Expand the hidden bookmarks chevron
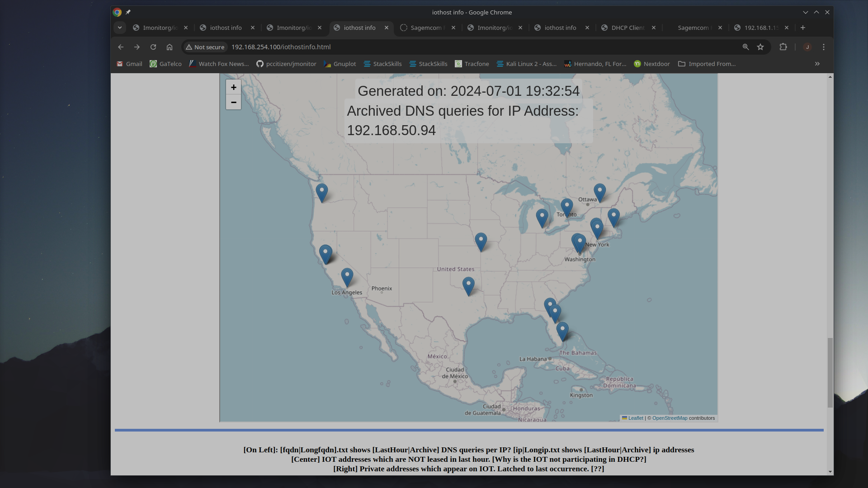Viewport: 868px width, 488px height. coord(817,64)
